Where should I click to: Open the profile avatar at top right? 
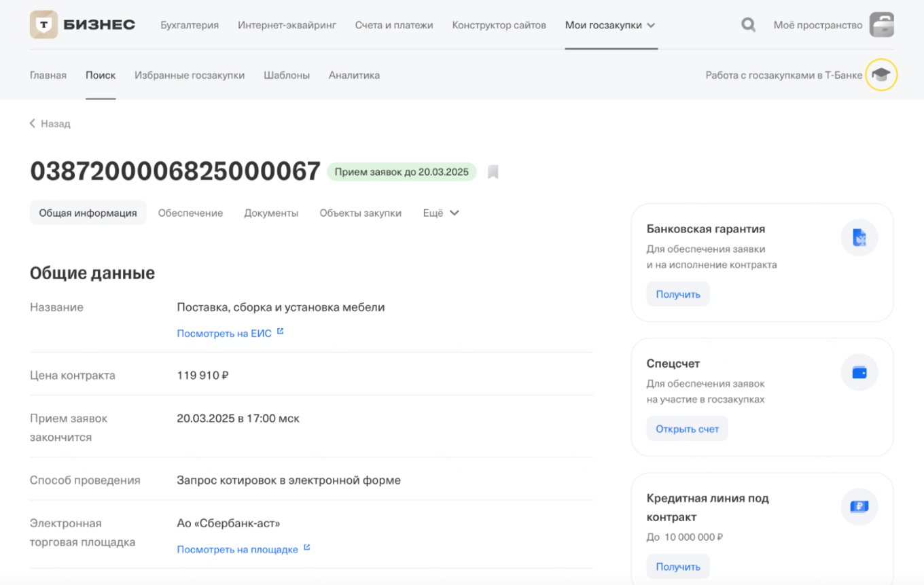pyautogui.click(x=882, y=24)
